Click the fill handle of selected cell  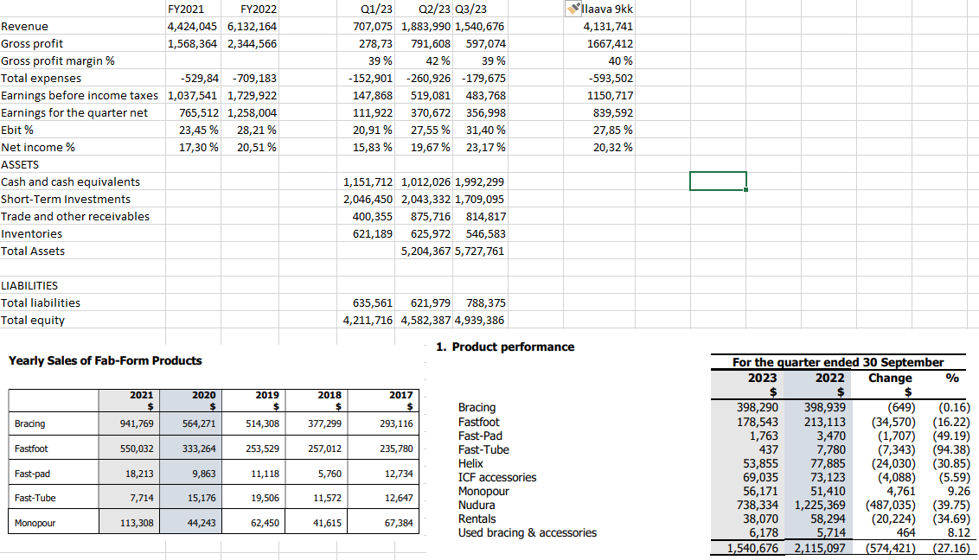point(746,190)
